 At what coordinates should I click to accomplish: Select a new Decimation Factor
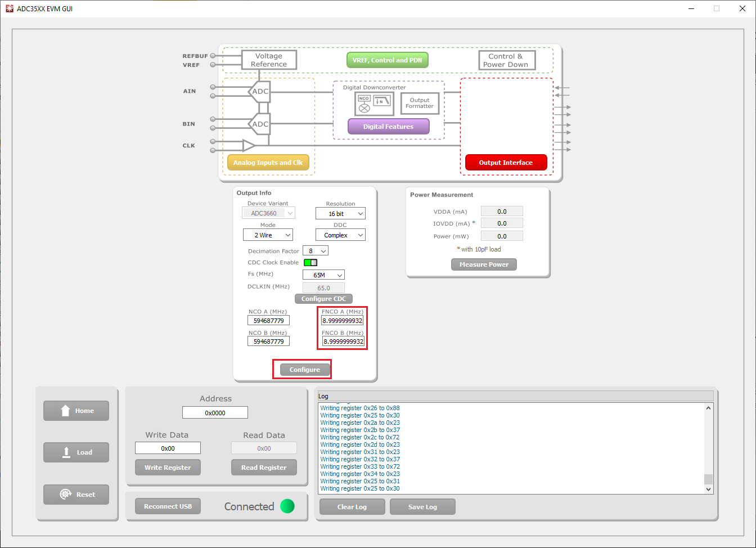click(x=316, y=250)
